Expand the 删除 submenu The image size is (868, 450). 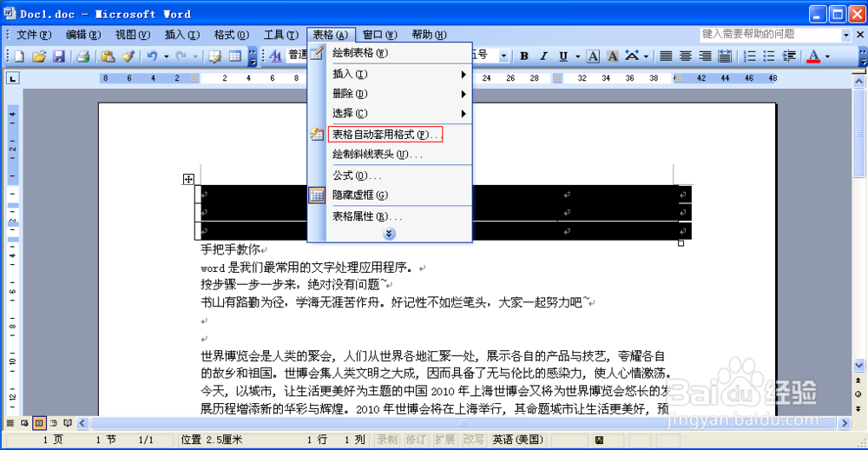(x=390, y=94)
